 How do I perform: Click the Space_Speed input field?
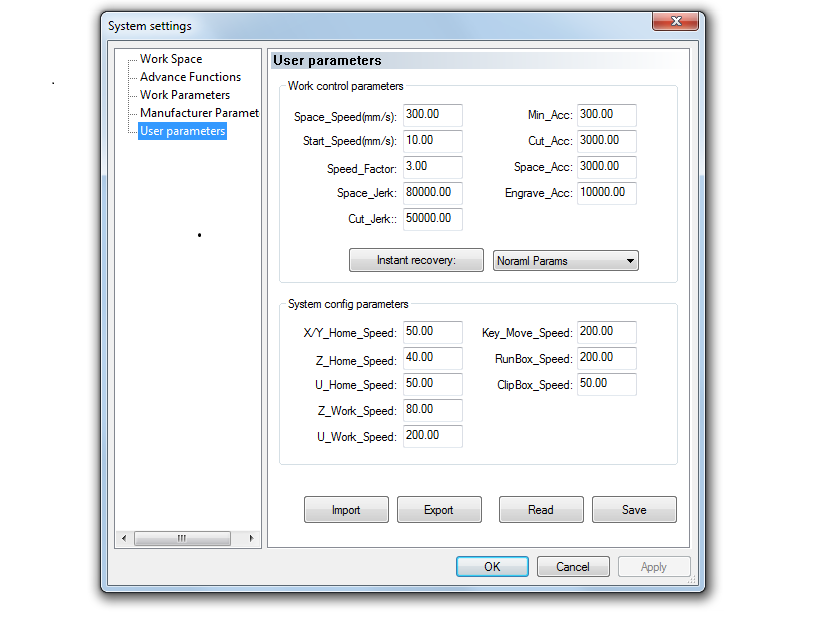[433, 115]
